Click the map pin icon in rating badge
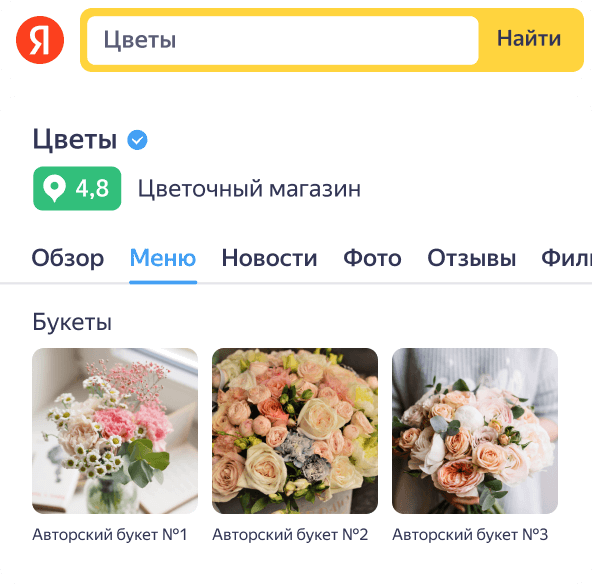The width and height of the screenshot is (592, 584). pos(54,188)
